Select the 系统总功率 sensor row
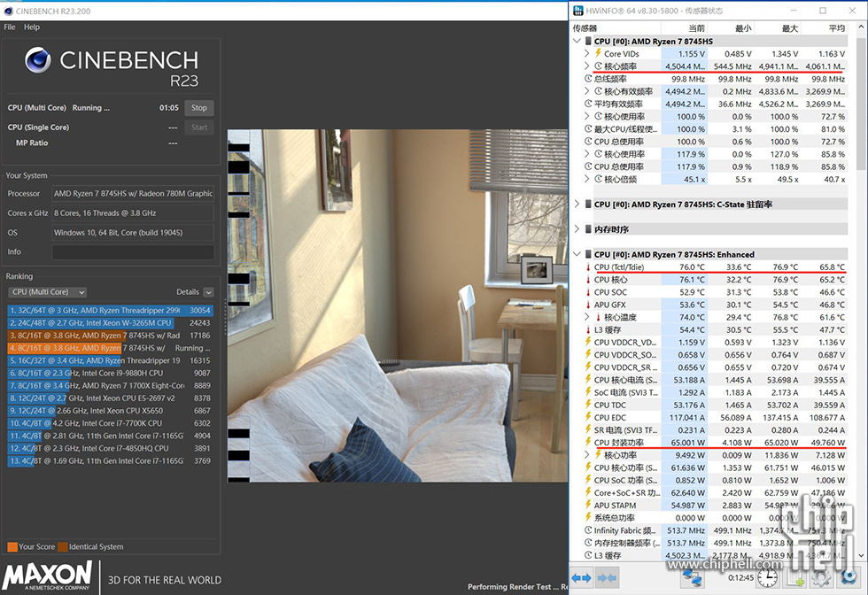Image resolution: width=868 pixels, height=595 pixels. [x=715, y=517]
